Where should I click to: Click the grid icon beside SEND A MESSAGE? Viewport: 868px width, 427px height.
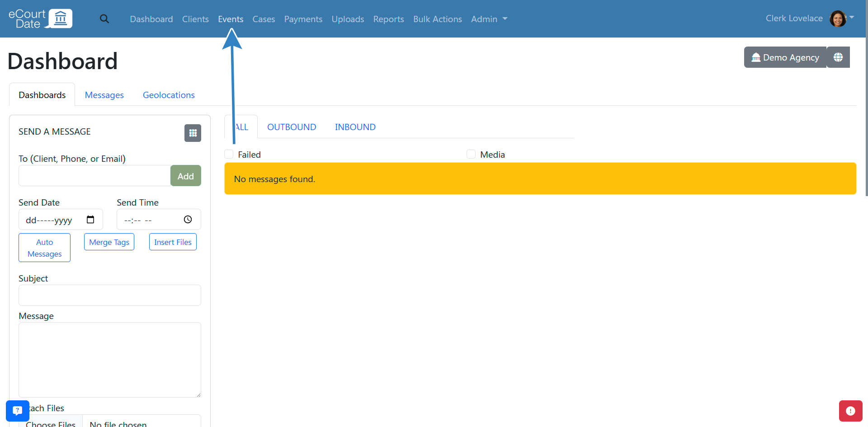(x=193, y=133)
